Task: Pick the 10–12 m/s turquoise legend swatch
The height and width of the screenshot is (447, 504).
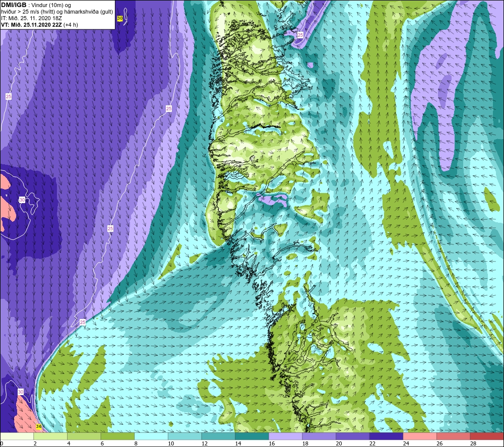Action: [x=185, y=436]
